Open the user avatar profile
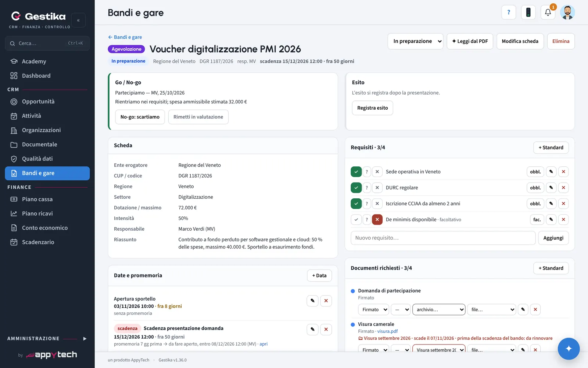The image size is (588, 368). click(x=567, y=12)
